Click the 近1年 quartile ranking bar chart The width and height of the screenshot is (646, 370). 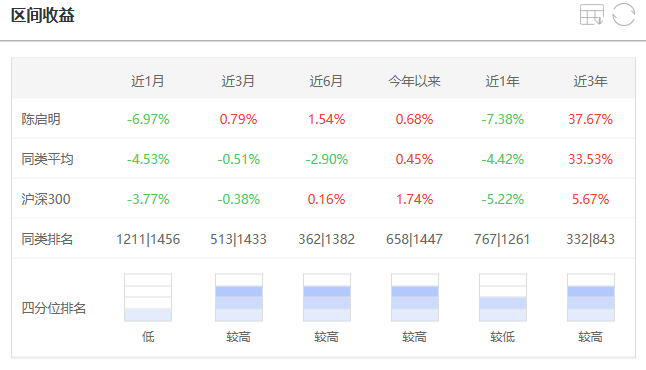(x=503, y=297)
